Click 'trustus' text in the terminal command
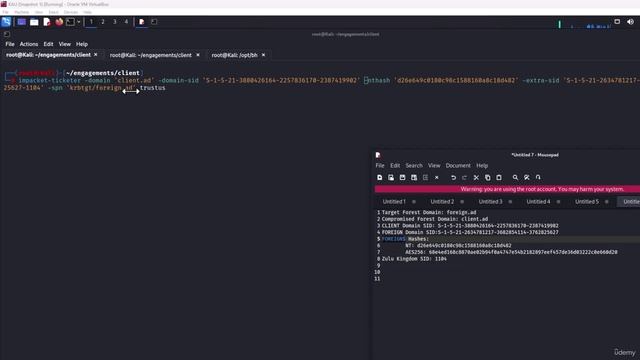 coord(153,88)
